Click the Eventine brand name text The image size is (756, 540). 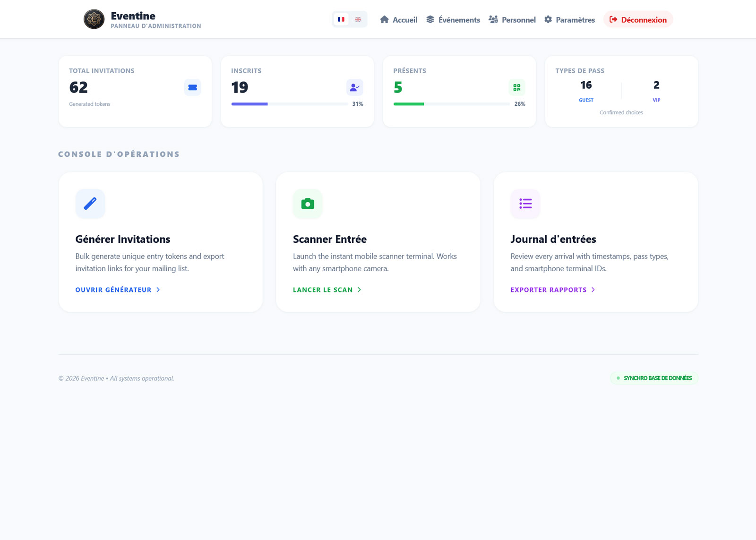(x=133, y=16)
